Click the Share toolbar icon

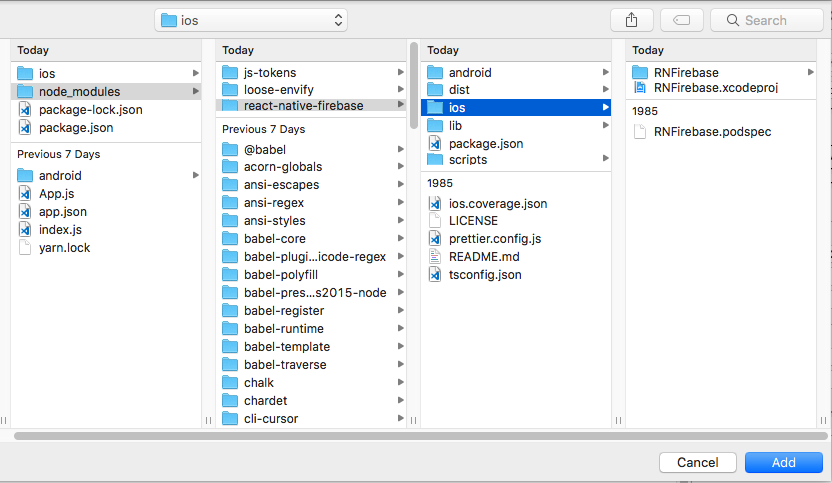(631, 20)
